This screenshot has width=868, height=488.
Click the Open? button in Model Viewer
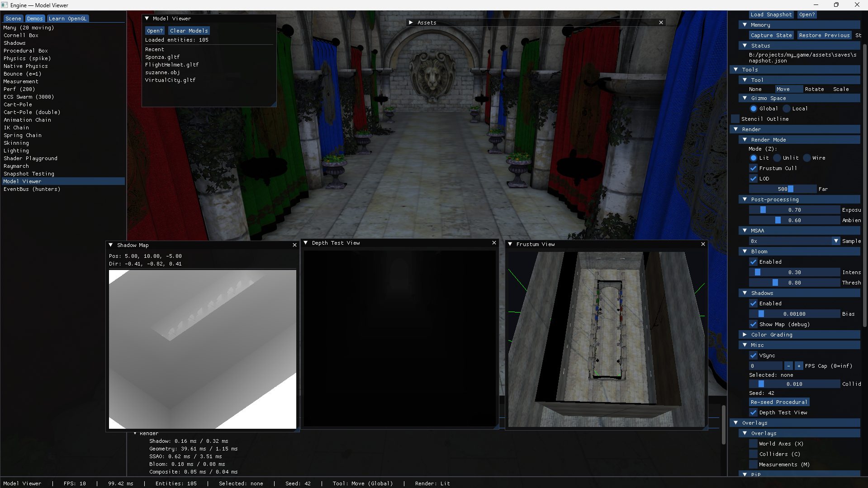[155, 31]
